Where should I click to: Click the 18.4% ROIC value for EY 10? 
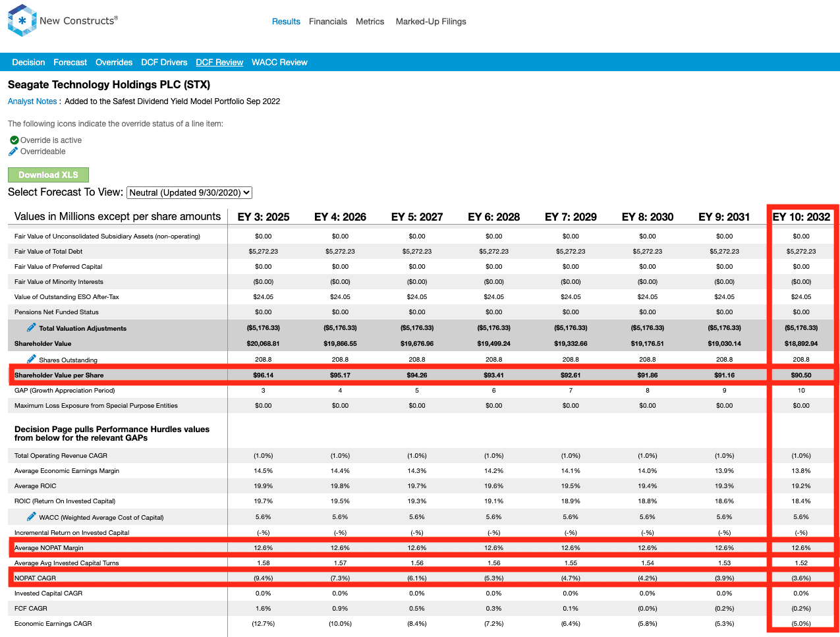point(801,501)
